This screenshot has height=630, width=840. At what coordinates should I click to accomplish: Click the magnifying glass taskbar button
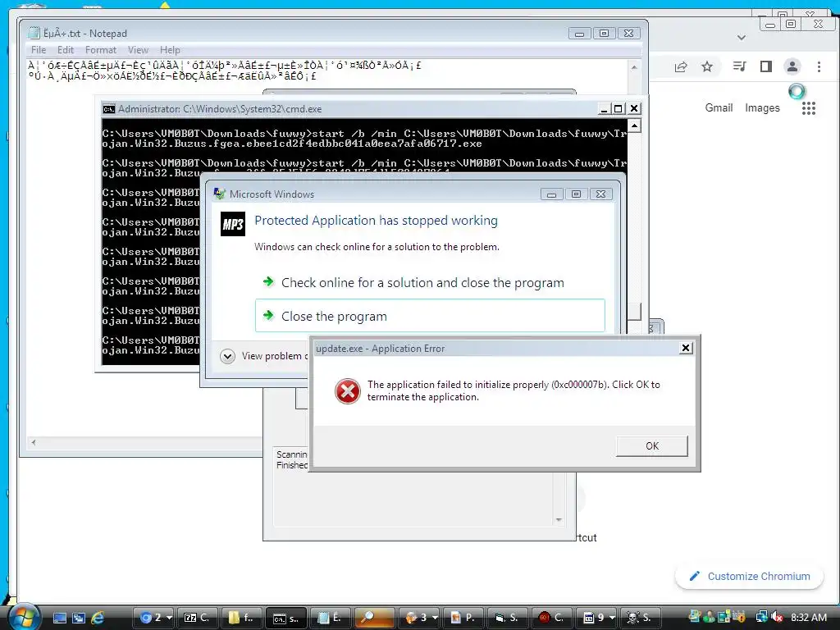click(x=374, y=618)
